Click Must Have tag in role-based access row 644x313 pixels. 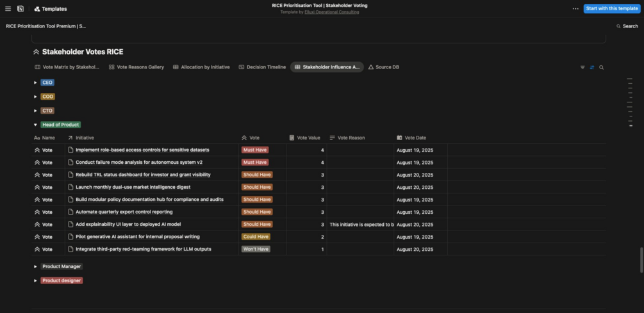[x=255, y=150]
